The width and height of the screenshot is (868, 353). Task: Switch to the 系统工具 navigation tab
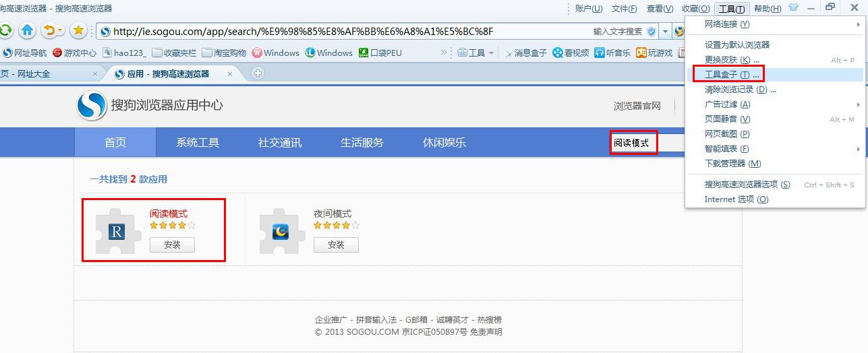[x=198, y=143]
